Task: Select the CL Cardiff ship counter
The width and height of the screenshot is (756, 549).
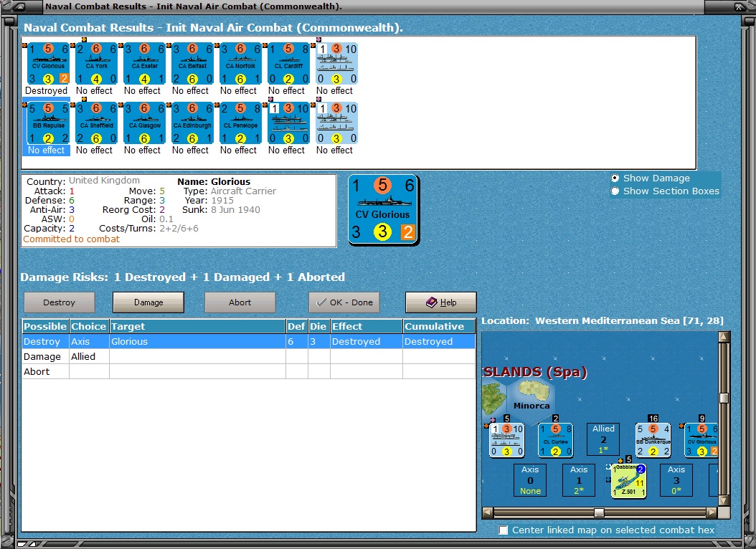Action: [289, 64]
